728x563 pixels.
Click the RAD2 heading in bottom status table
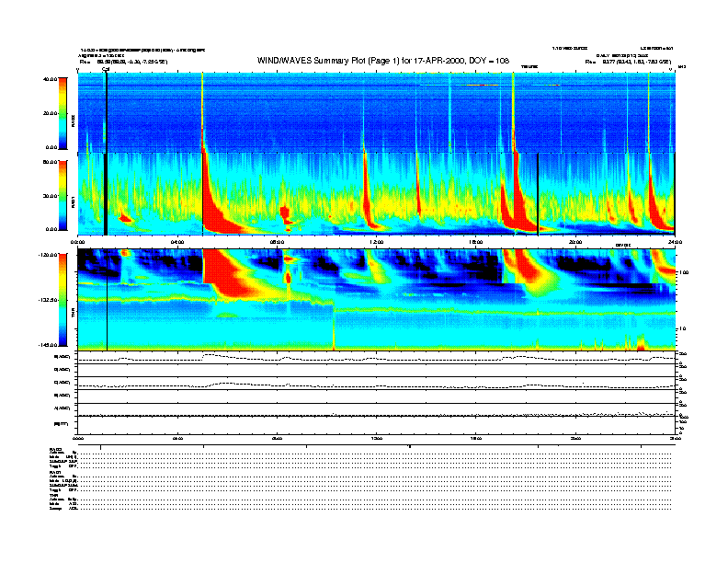click(x=55, y=449)
